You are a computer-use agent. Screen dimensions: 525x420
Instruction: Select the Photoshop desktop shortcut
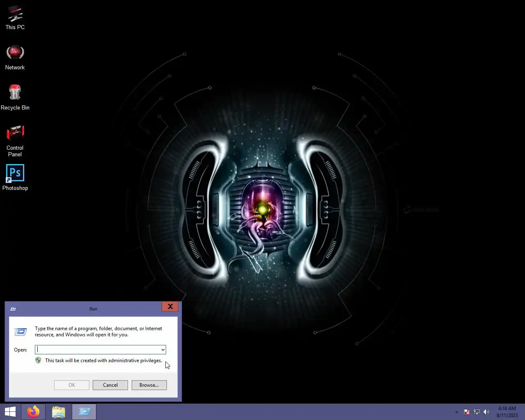(x=15, y=178)
